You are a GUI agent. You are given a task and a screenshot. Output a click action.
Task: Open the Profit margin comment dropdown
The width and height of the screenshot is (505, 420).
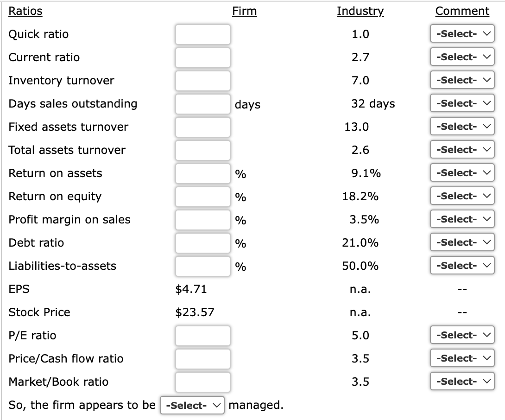[x=461, y=219]
